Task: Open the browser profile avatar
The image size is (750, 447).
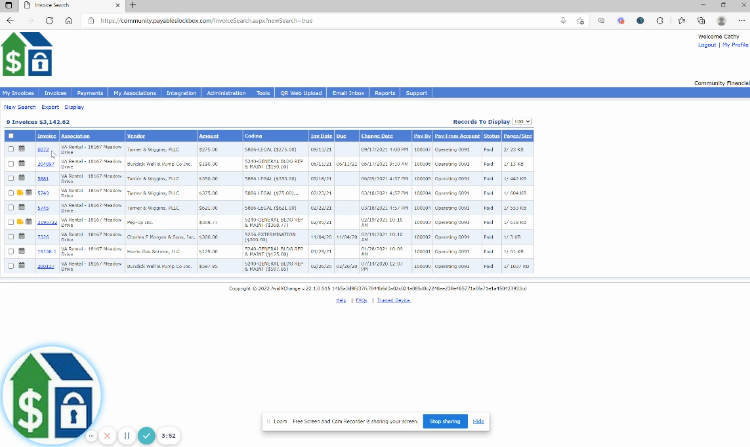Action: [721, 19]
